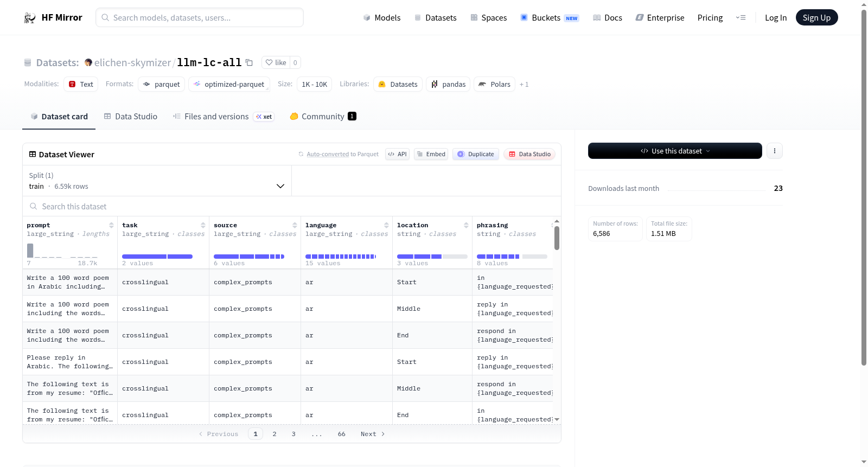Select the pandas library tag
Screen dimensions: 868x467
448,84
